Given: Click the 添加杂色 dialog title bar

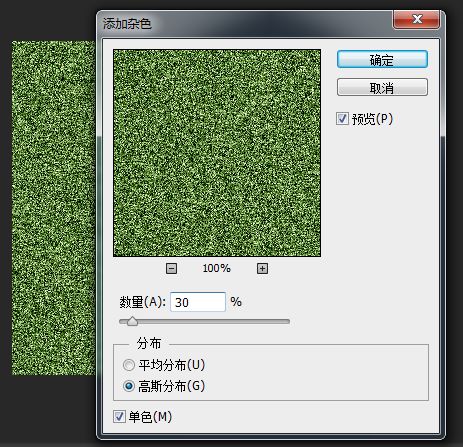Looking at the screenshot, I should [x=245, y=23].
